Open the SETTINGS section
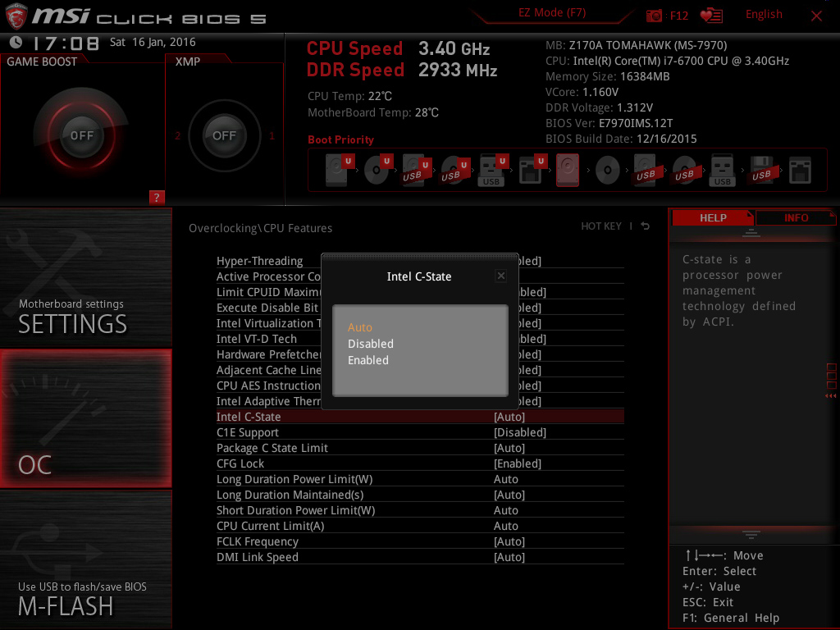Viewport: 840px width, 630px height. (85, 278)
